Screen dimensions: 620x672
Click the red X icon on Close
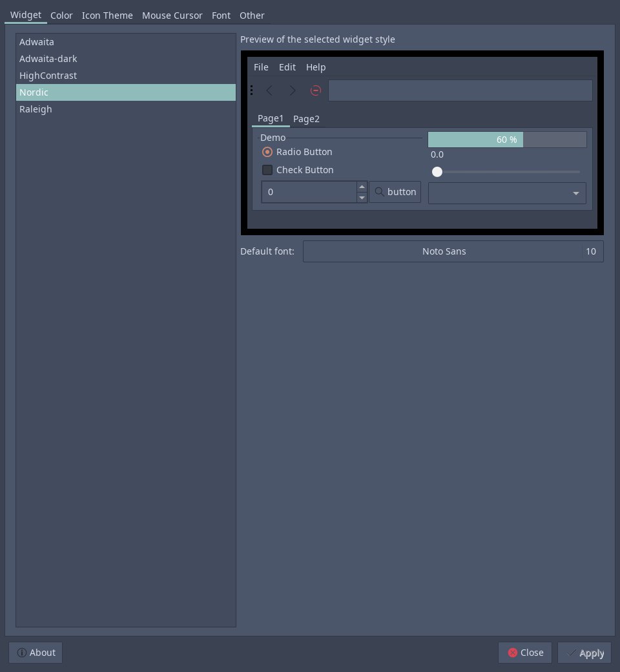click(512, 652)
